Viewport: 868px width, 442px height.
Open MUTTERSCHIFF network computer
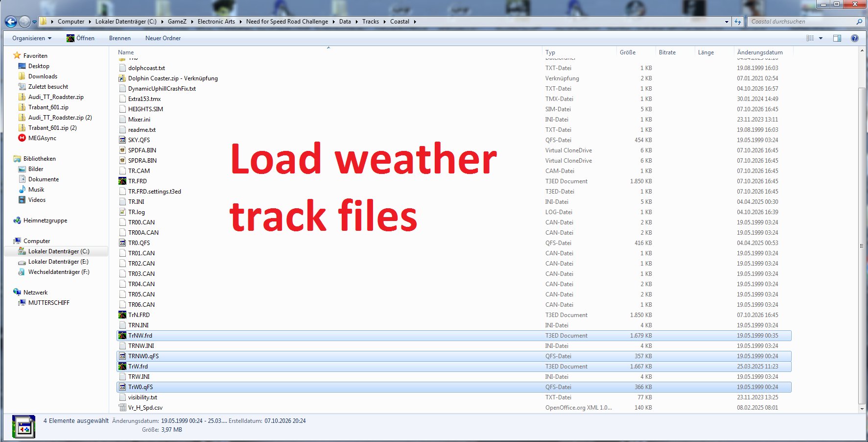click(49, 303)
